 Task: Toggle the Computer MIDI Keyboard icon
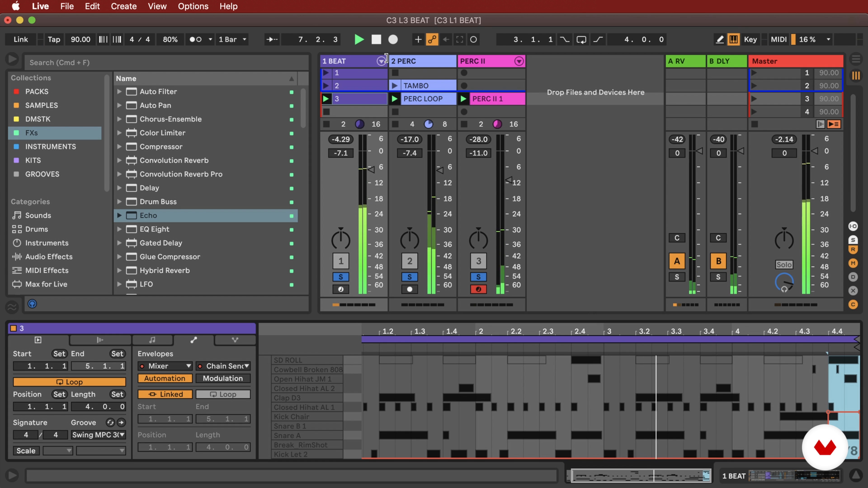[x=733, y=39]
